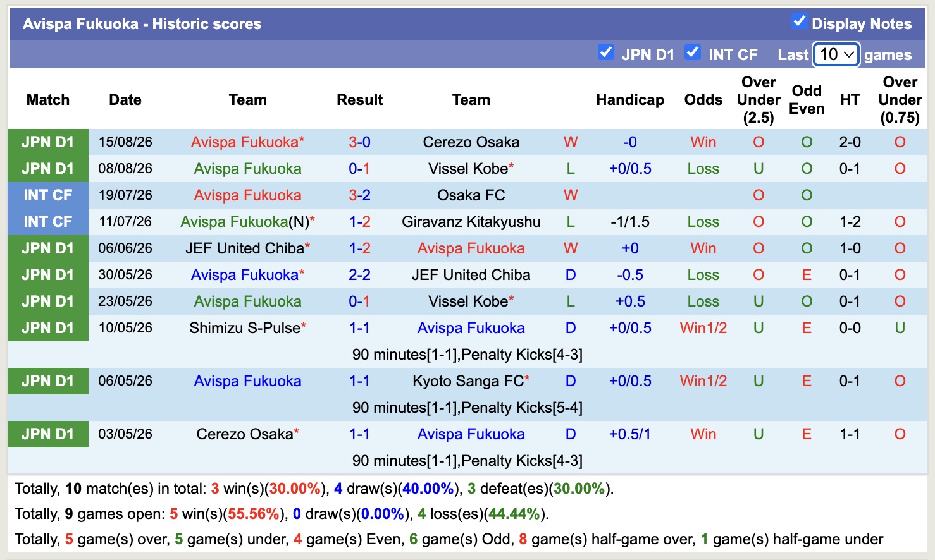Open Giravanz Kitakyushu team page
Screen dimensions: 935x560
(x=471, y=222)
